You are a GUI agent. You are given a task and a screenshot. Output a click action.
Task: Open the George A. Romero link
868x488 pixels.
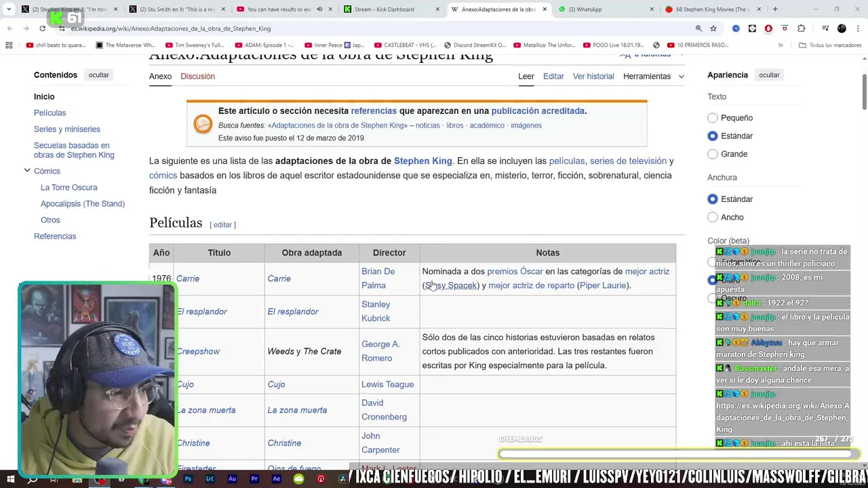point(380,351)
